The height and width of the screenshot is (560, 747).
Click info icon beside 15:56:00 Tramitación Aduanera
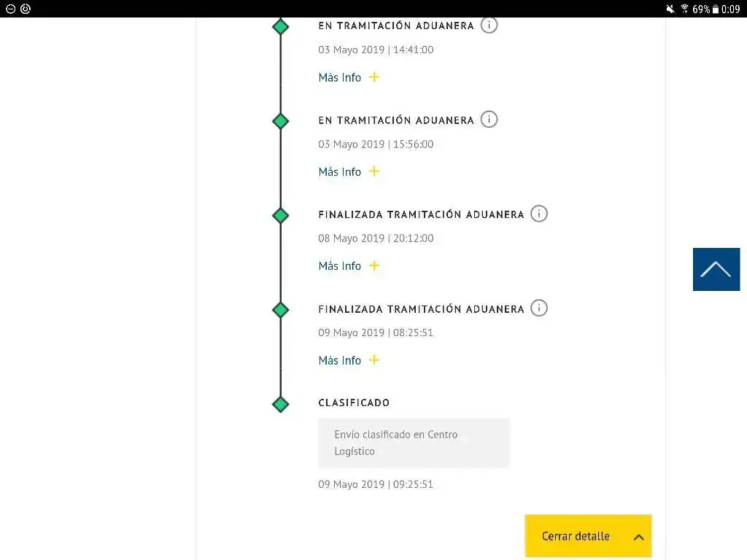coord(489,119)
